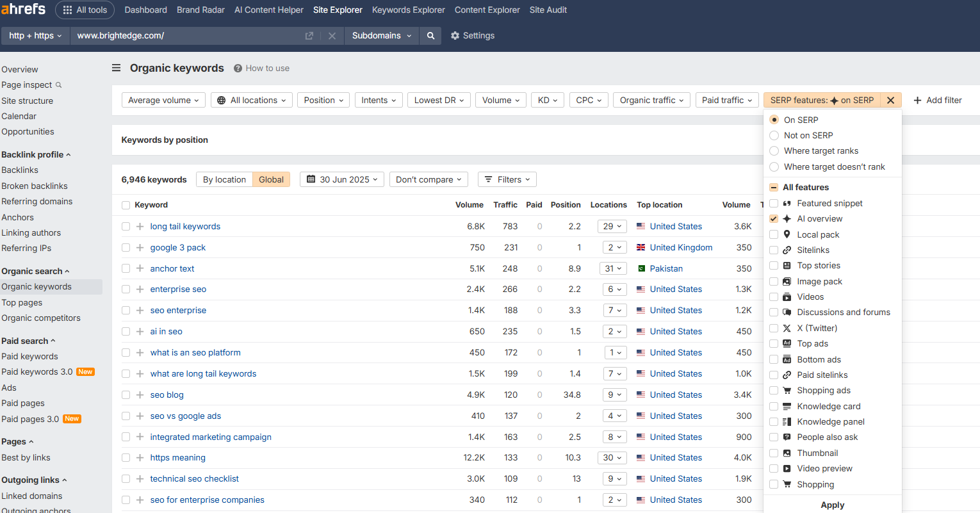Expand the 29 locations dropdown for long tail keywords

[x=612, y=226]
